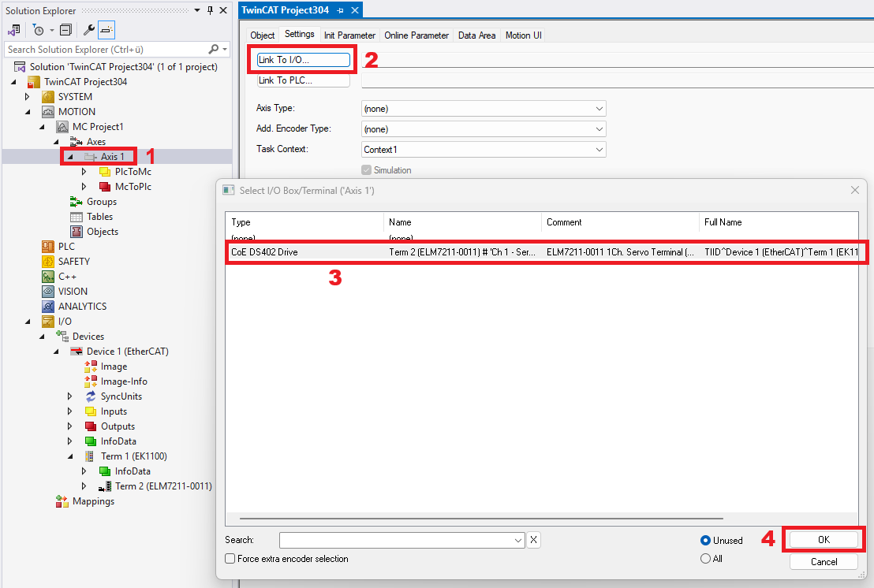The image size is (874, 588).
Task: Select Term 2 (ELM7211-0011) node
Action: click(163, 486)
